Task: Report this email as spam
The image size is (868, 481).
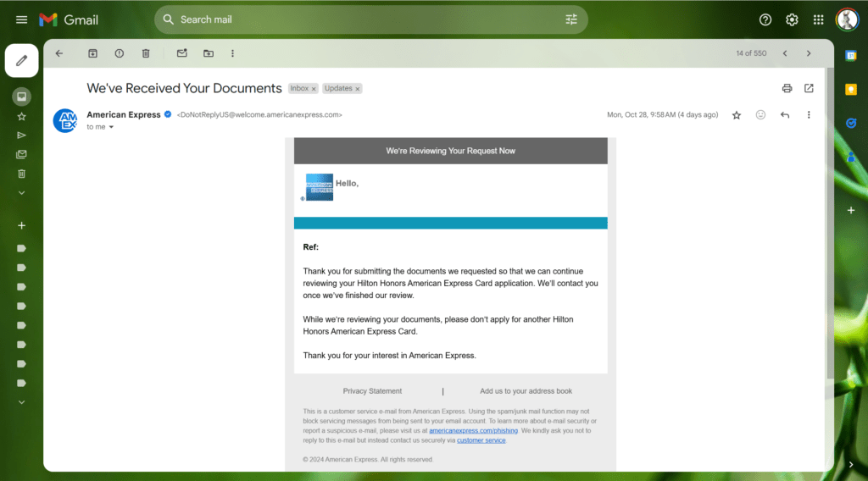Action: (x=119, y=53)
